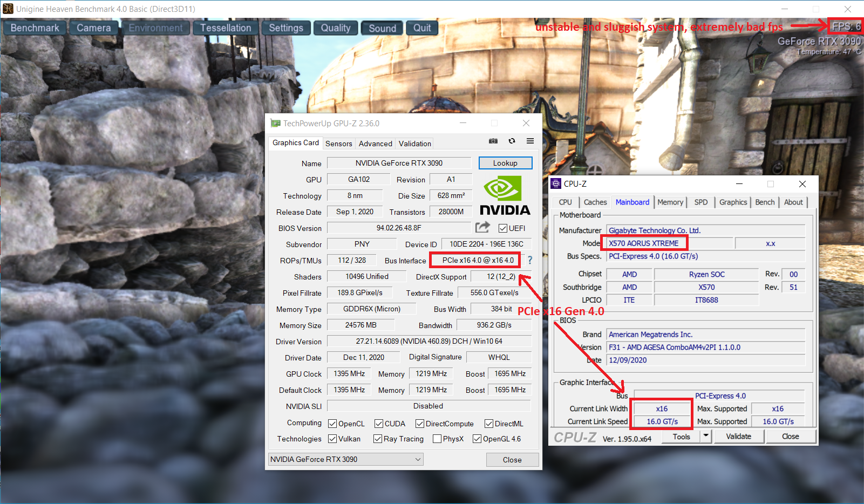The width and height of the screenshot is (864, 504).
Task: Select GPU-Z Graphics Card tab
Action: click(296, 142)
